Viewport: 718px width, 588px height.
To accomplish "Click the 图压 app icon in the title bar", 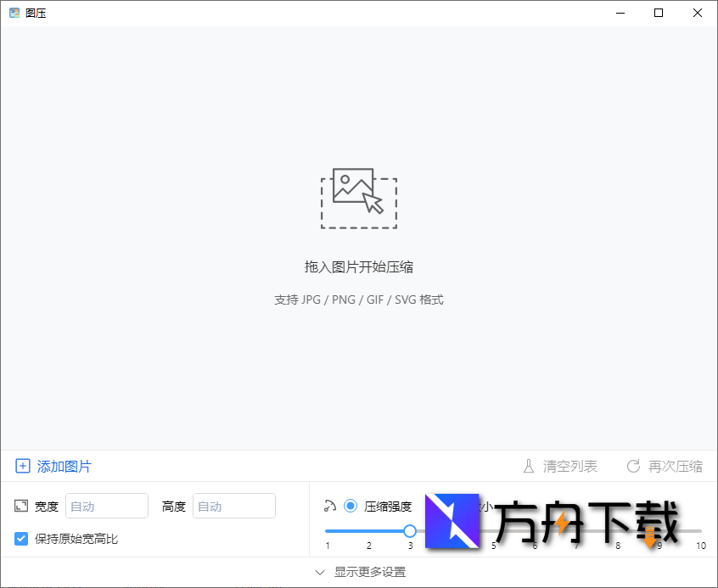I will pos(12,13).
